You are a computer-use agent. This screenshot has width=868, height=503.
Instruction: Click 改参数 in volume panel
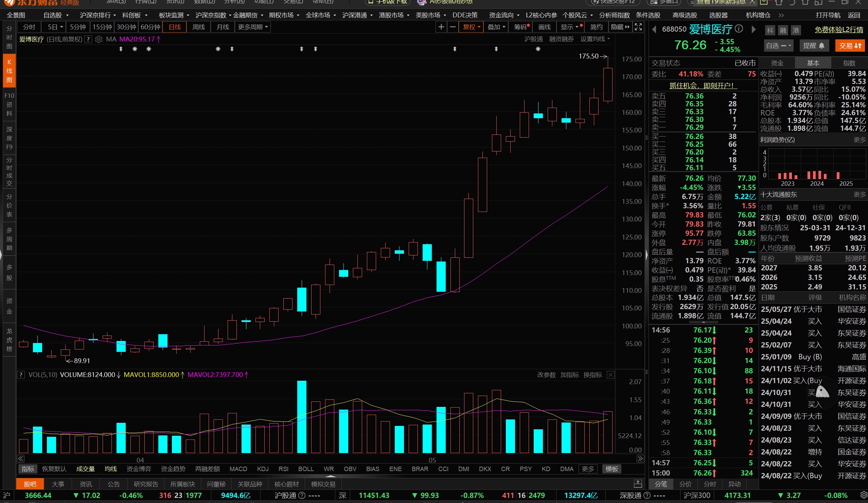[x=546, y=375]
